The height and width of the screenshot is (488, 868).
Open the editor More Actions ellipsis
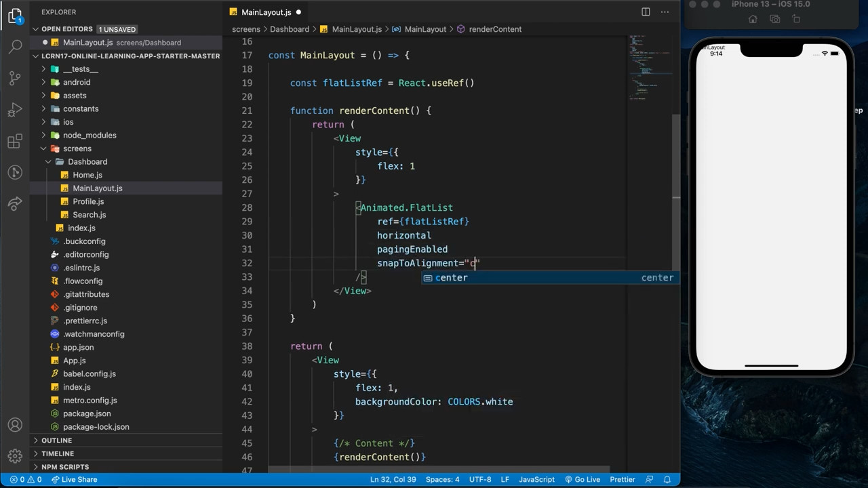[666, 12]
